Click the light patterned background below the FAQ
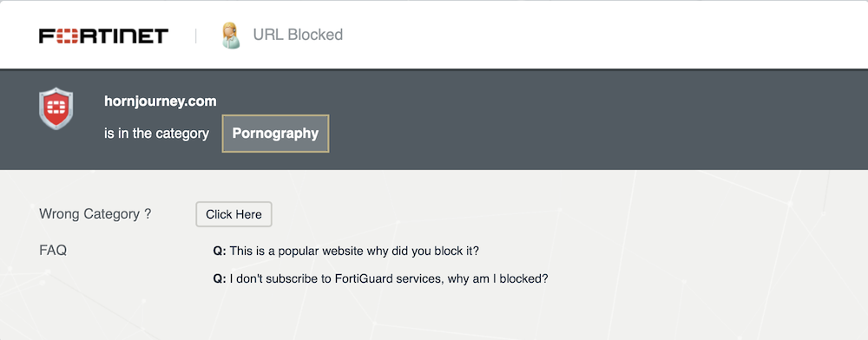Screen dimensions: 868x340 click(x=431, y=315)
